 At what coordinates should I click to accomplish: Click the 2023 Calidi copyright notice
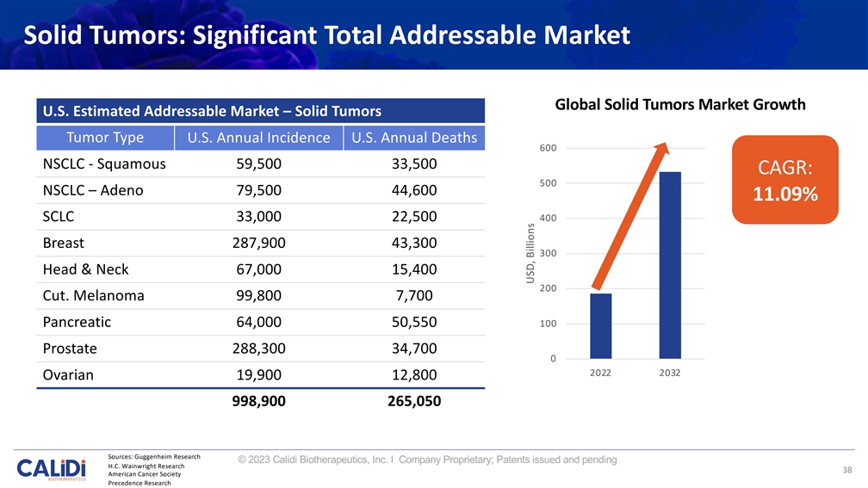point(426,460)
